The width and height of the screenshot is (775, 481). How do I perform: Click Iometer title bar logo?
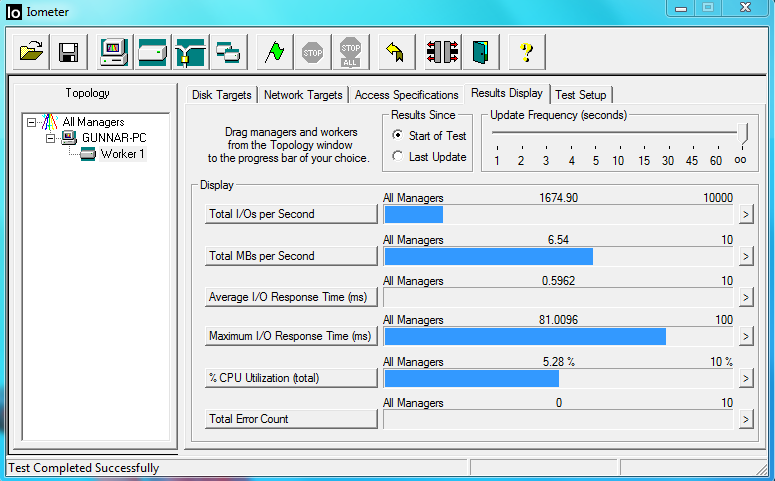(14, 12)
